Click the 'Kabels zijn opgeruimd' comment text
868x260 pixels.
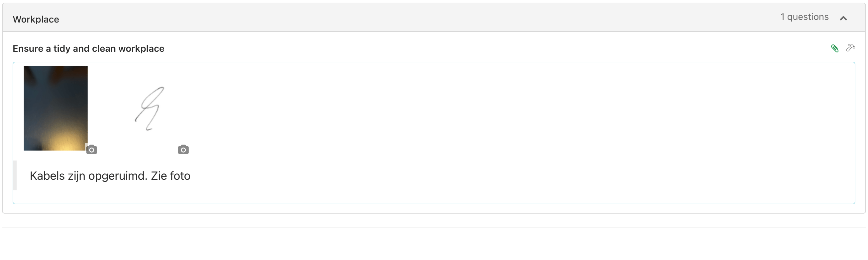[110, 176]
